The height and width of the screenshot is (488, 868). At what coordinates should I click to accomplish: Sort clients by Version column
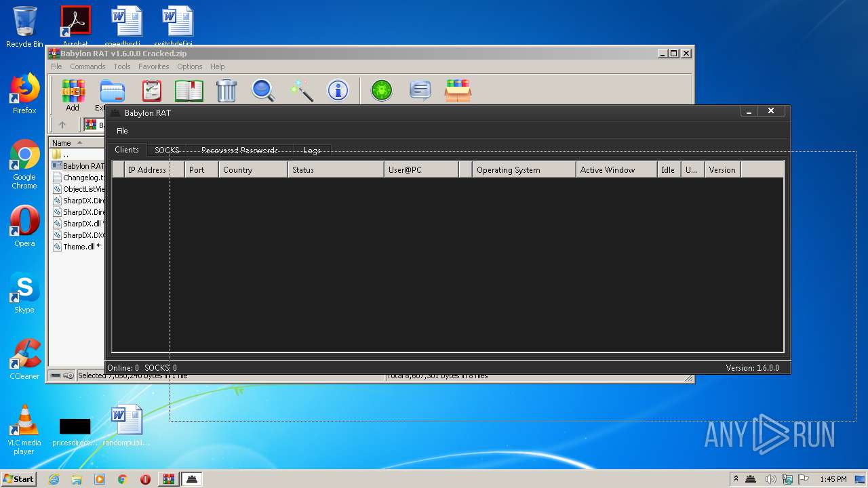722,169
